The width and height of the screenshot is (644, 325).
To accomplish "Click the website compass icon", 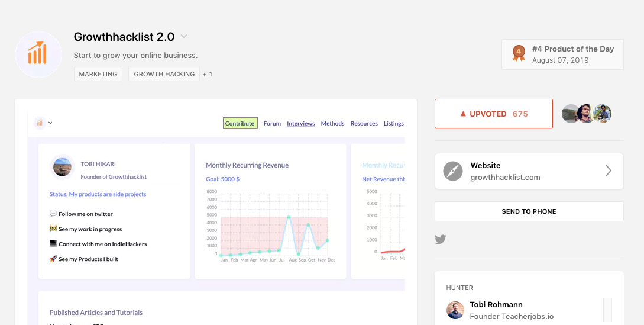I will pos(453,171).
